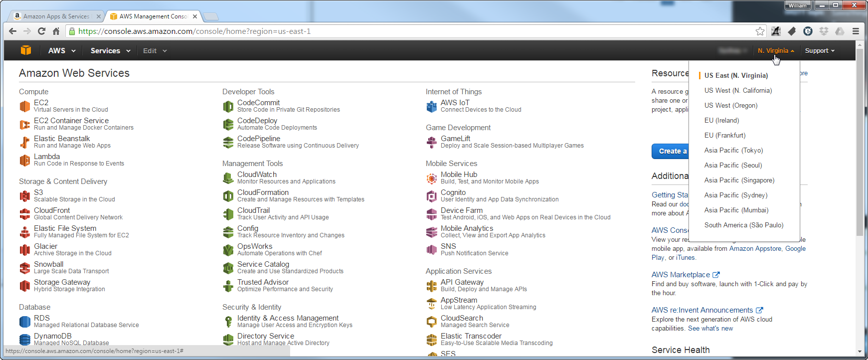Click the AWS orange cube logo
This screenshot has width=868, height=360.
click(x=26, y=50)
